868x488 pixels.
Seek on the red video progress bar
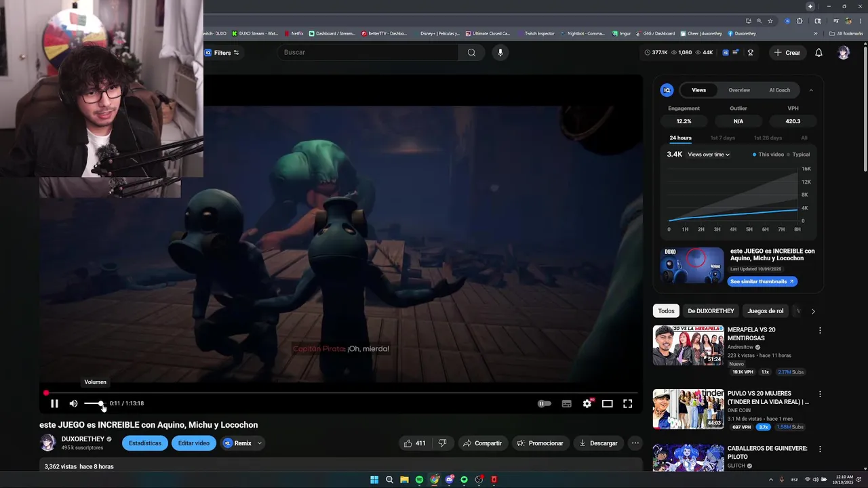[x=341, y=393]
